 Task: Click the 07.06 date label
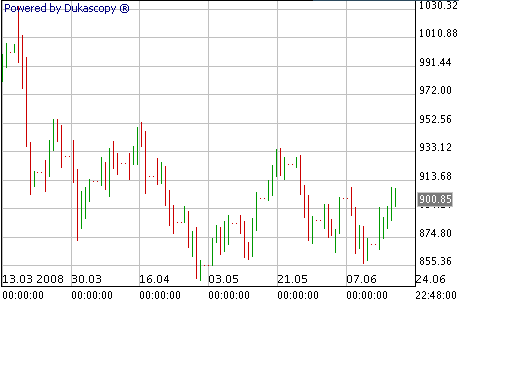362,279
